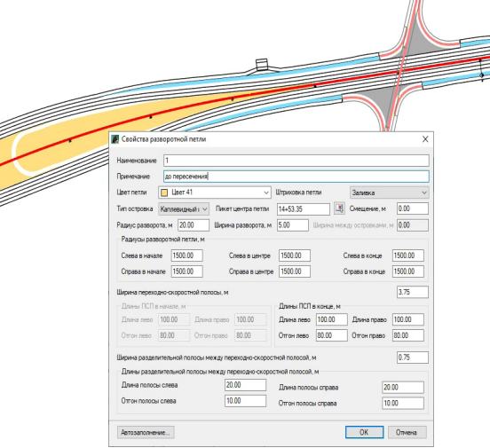
Task: Select the Длина полосы слева field
Action: tap(245, 385)
